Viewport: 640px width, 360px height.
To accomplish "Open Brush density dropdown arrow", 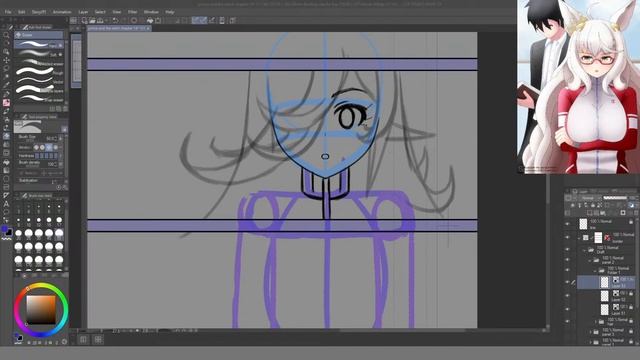I will click(x=61, y=164).
